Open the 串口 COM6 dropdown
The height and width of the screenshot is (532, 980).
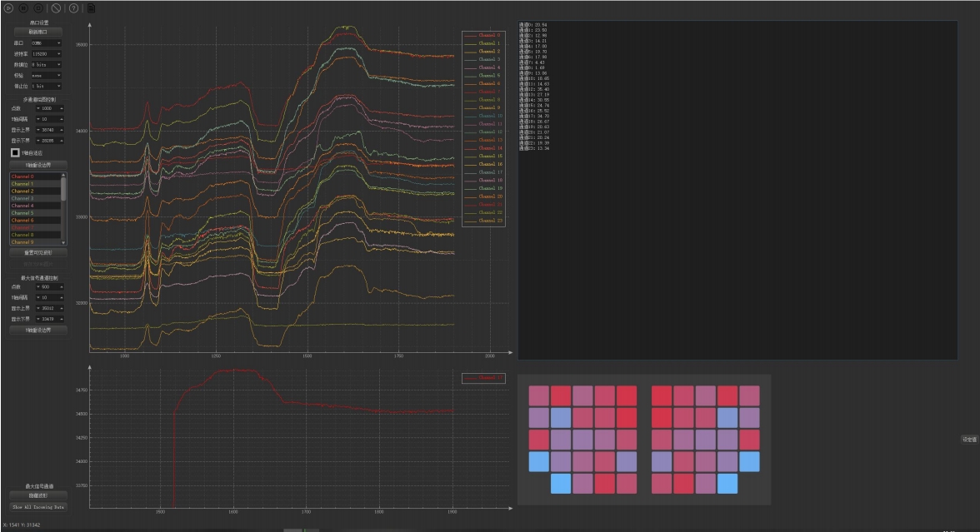[x=46, y=42]
